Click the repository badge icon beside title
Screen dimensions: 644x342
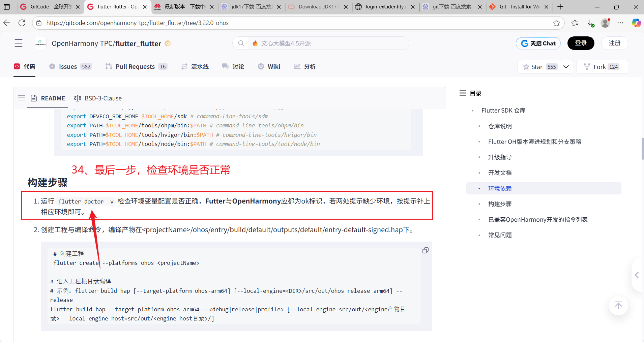168,43
